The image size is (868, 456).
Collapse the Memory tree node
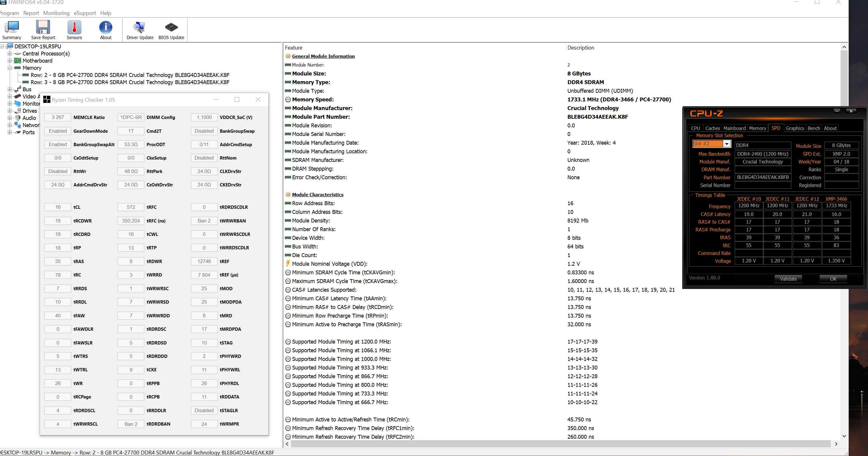tap(10, 68)
